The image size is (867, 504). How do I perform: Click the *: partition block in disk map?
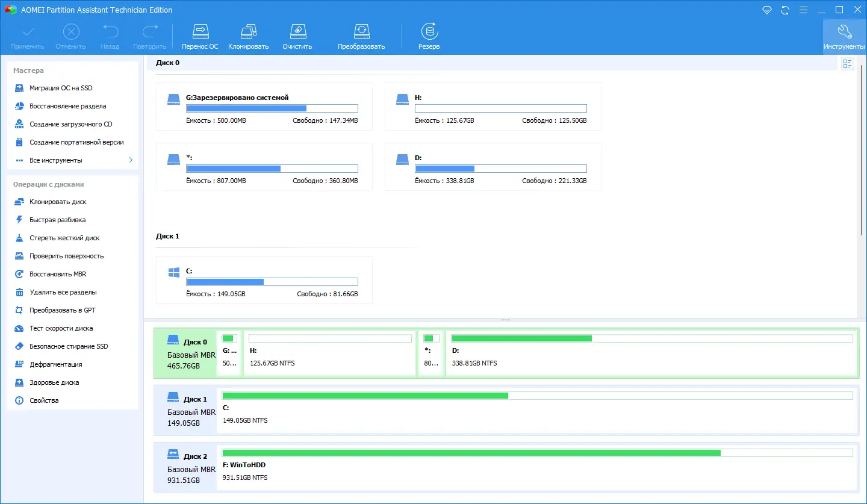pyautogui.click(x=431, y=353)
